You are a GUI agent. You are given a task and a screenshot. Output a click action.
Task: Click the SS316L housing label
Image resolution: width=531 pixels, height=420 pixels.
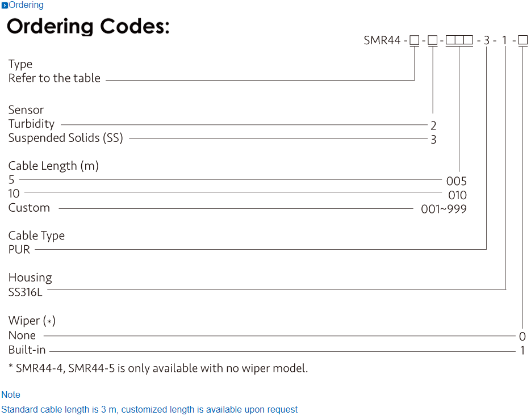pos(25,292)
